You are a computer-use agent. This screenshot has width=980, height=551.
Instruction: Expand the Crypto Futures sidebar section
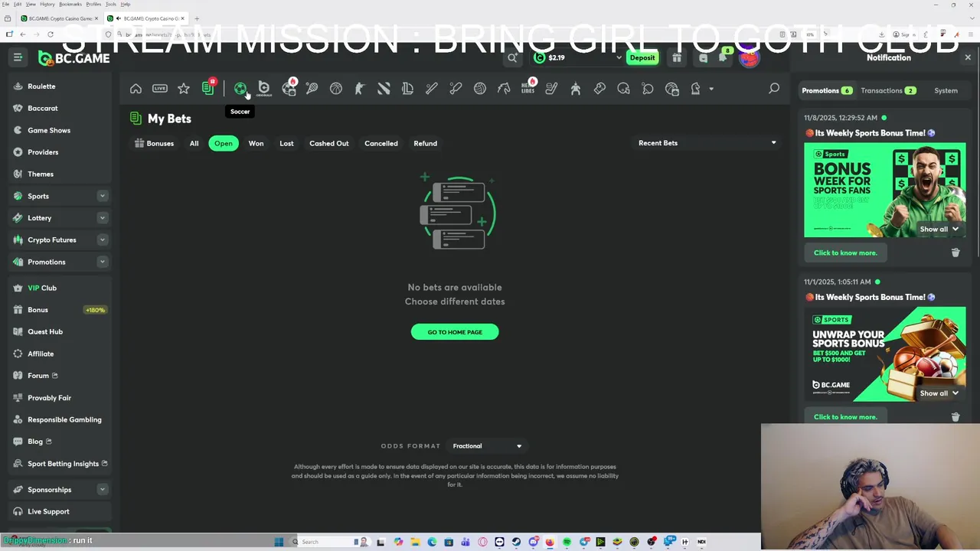point(102,240)
